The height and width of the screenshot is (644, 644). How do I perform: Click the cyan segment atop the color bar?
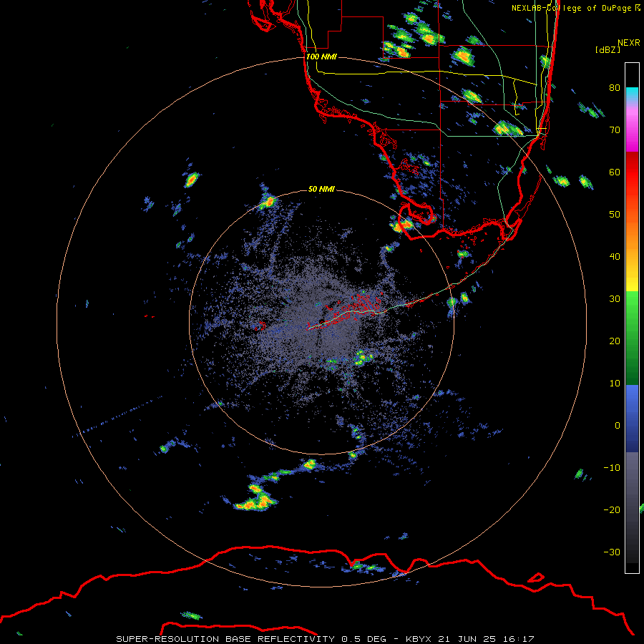632,94
